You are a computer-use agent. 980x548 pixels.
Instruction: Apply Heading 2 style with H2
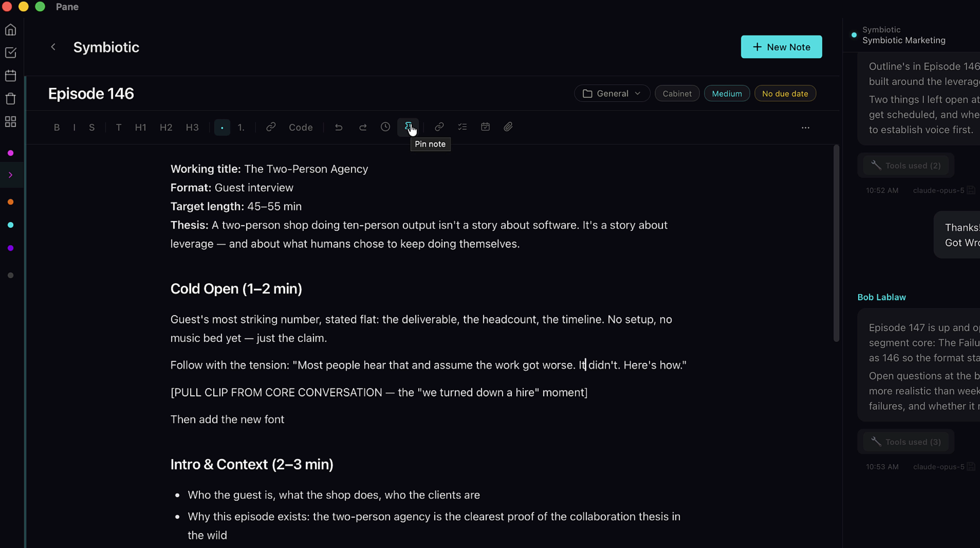click(x=166, y=127)
